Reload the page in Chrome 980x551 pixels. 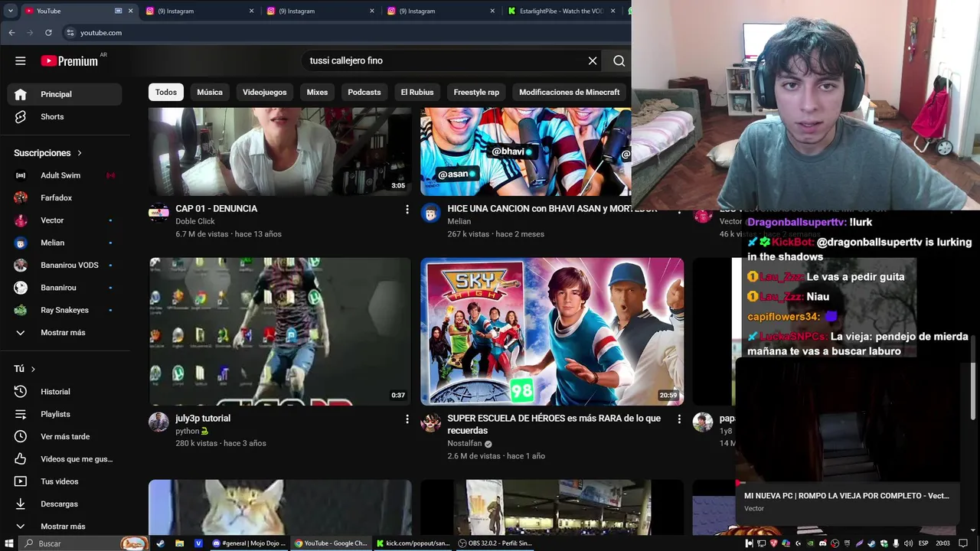point(48,33)
